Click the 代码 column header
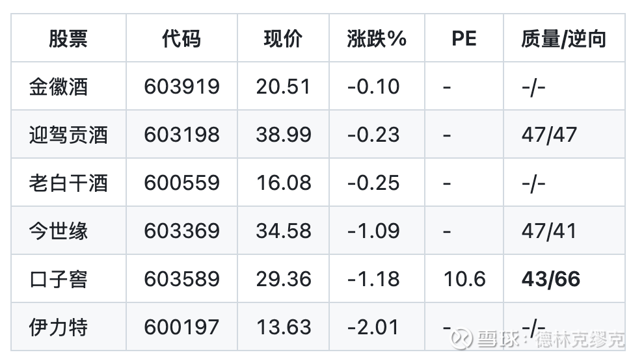644x359 pixels. pyautogui.click(x=181, y=38)
